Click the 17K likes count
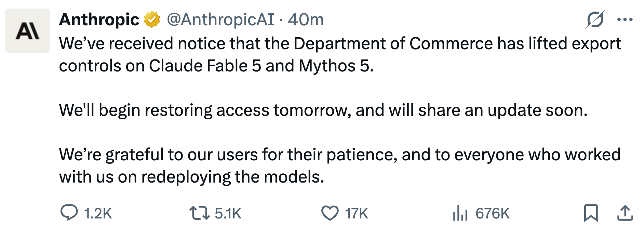The height and width of the screenshot is (227, 644). click(356, 213)
